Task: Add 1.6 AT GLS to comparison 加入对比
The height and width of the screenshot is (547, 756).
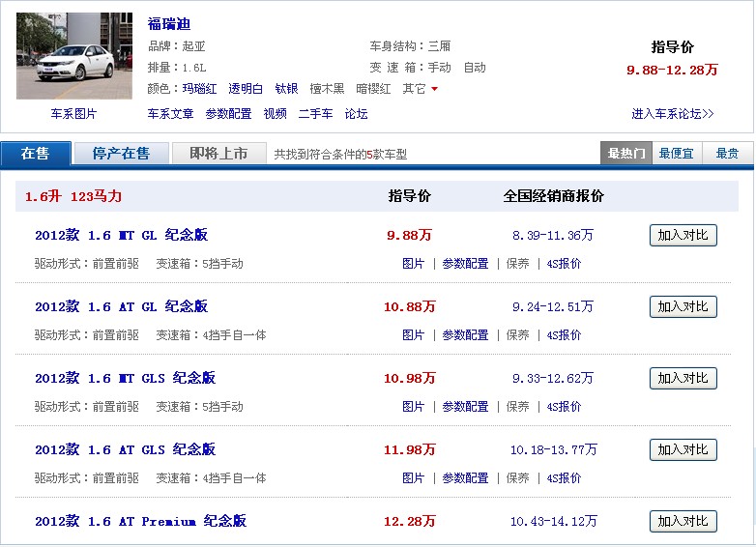Action: coord(683,449)
